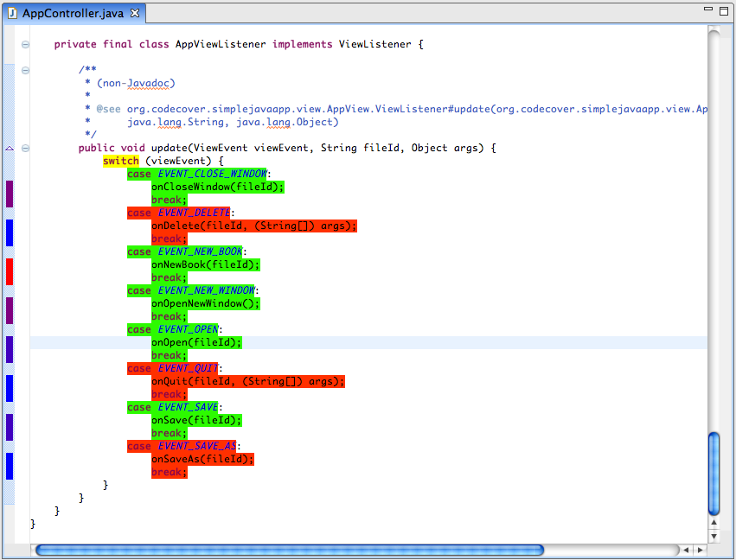The height and width of the screenshot is (560, 736).
Task: Click the coverage marker beside onSave(fileId)
Action: [x=10, y=427]
